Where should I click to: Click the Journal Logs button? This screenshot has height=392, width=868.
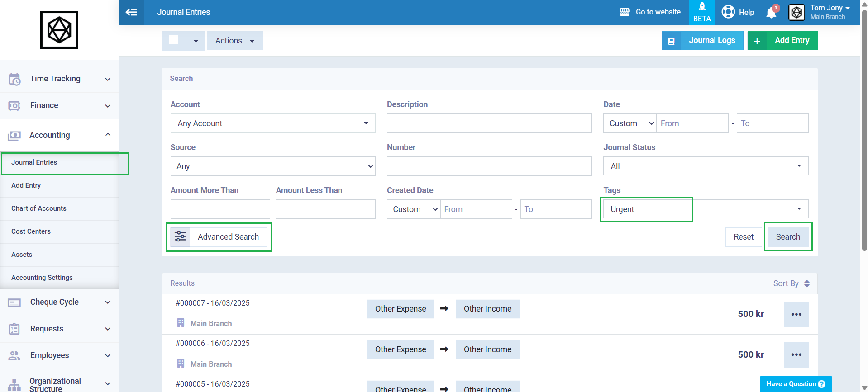[702, 40]
